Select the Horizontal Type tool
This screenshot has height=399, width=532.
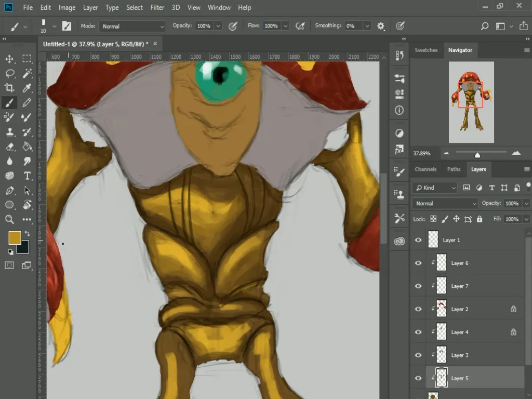[27, 176]
